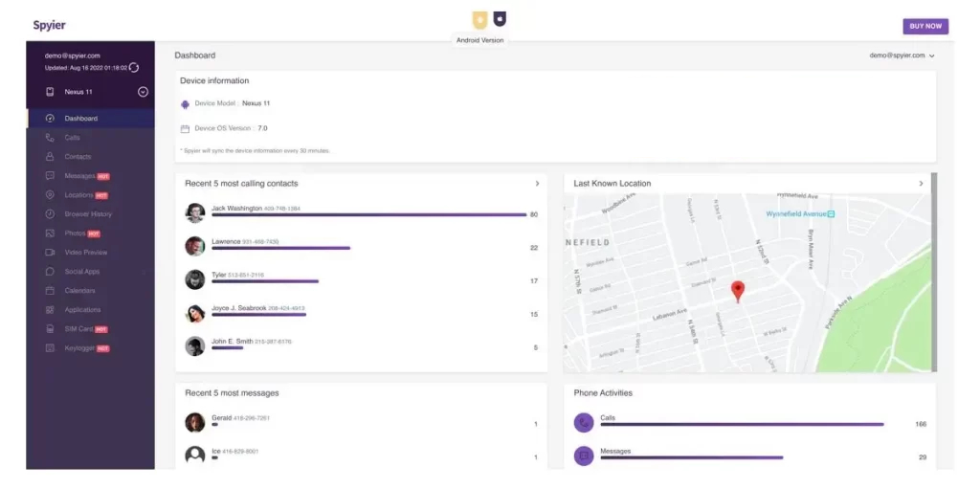Click Jack Washington's call count bar
Viewport: 980px width, 489px height.
368,214
